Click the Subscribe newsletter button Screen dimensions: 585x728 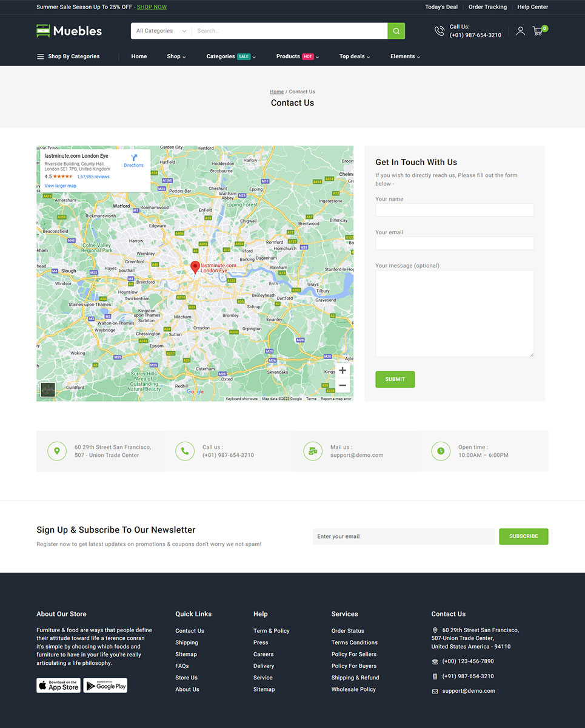tap(523, 536)
